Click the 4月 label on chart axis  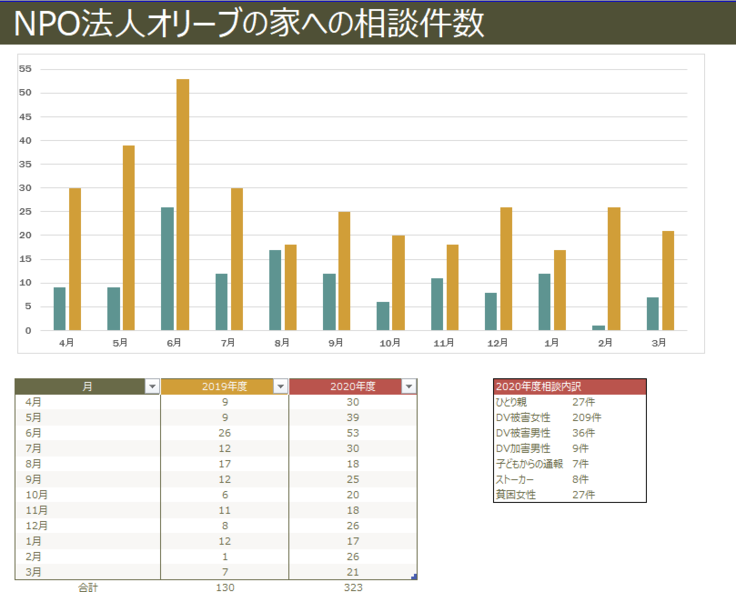(x=66, y=342)
